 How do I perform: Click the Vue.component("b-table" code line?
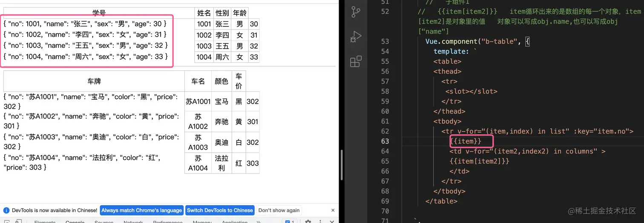click(x=478, y=41)
